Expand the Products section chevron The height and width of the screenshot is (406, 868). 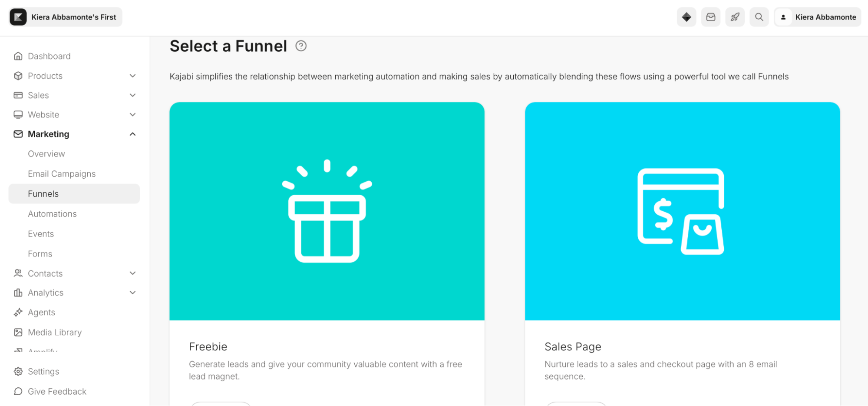[133, 76]
